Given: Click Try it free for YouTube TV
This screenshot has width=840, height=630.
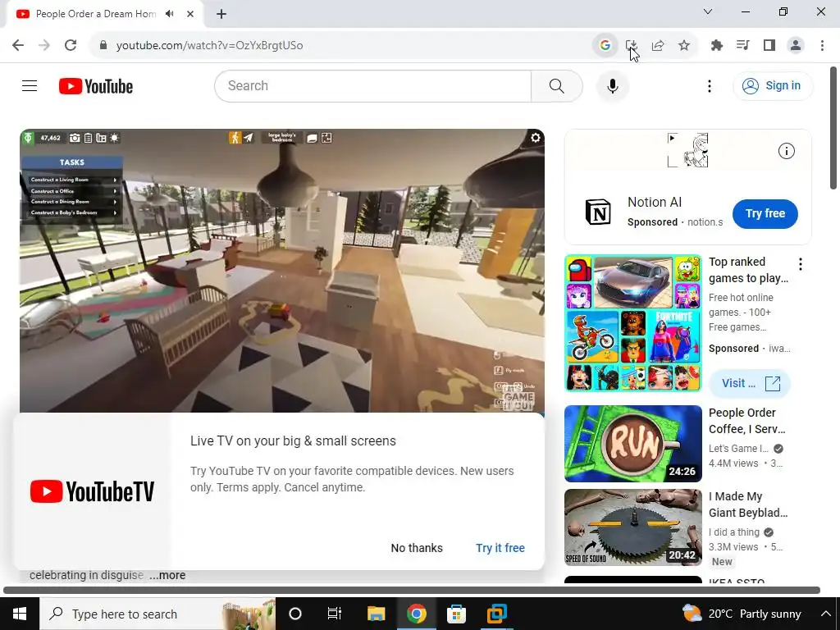Looking at the screenshot, I should [500, 547].
